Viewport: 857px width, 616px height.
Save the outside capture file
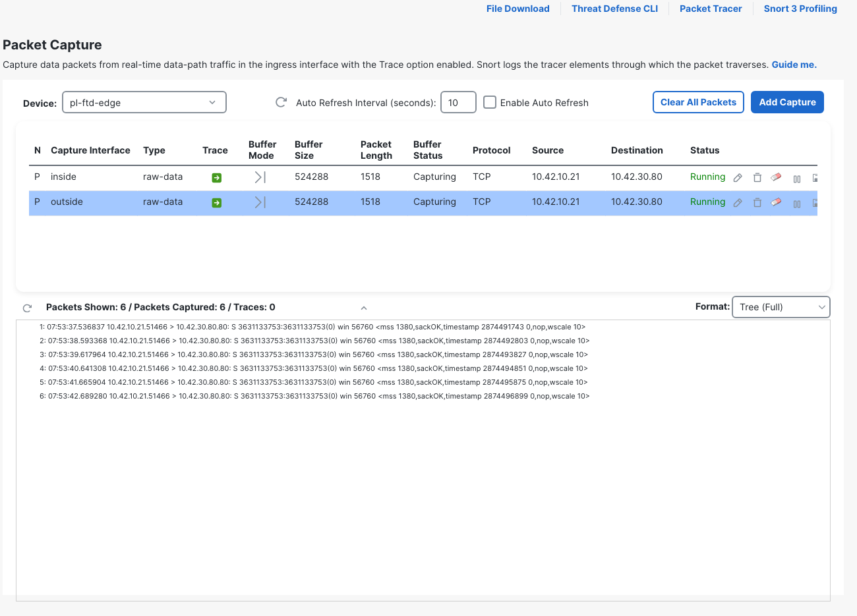click(x=815, y=203)
